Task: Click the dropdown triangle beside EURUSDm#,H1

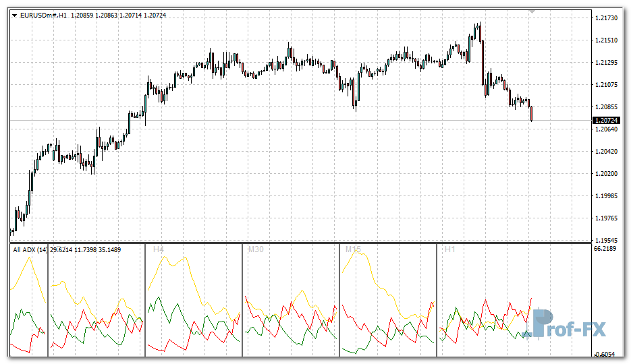Action: click(x=15, y=15)
